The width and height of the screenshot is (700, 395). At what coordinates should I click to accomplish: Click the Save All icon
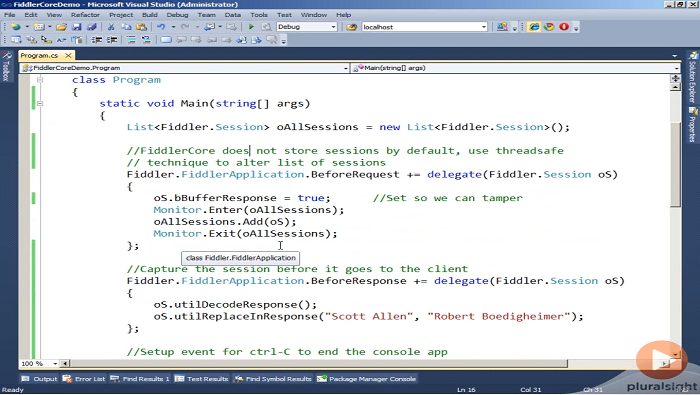(x=92, y=27)
